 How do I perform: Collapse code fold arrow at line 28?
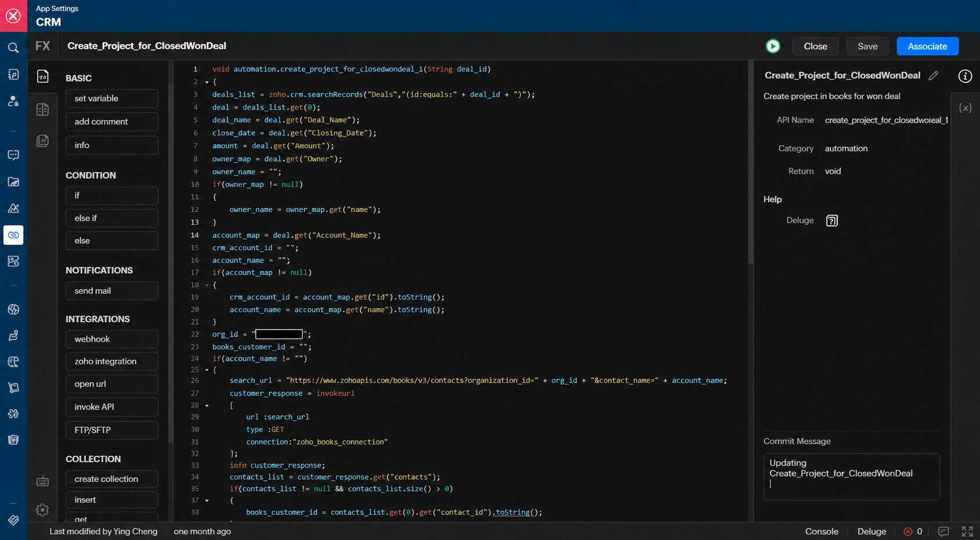(x=207, y=405)
